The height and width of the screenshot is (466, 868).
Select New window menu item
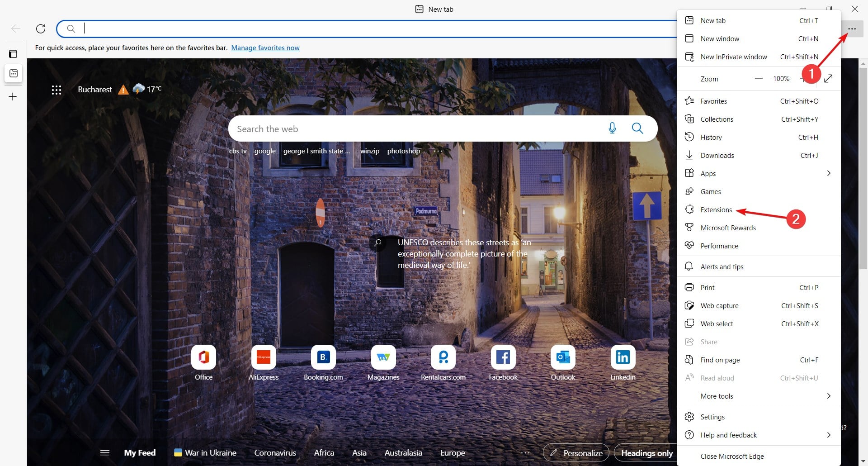coord(759,38)
